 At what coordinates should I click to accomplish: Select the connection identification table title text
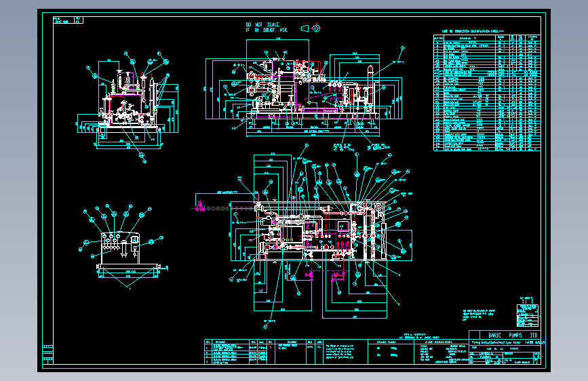coord(473,31)
